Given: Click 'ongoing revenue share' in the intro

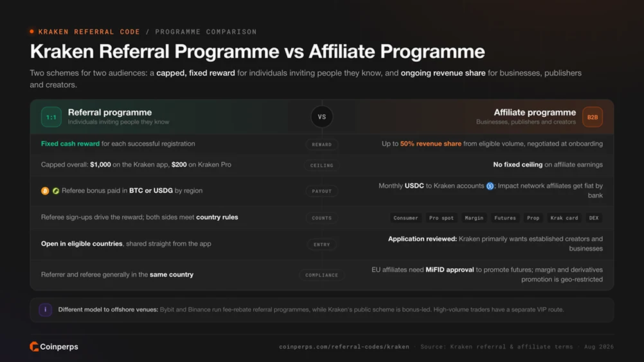Looking at the screenshot, I should point(443,73).
